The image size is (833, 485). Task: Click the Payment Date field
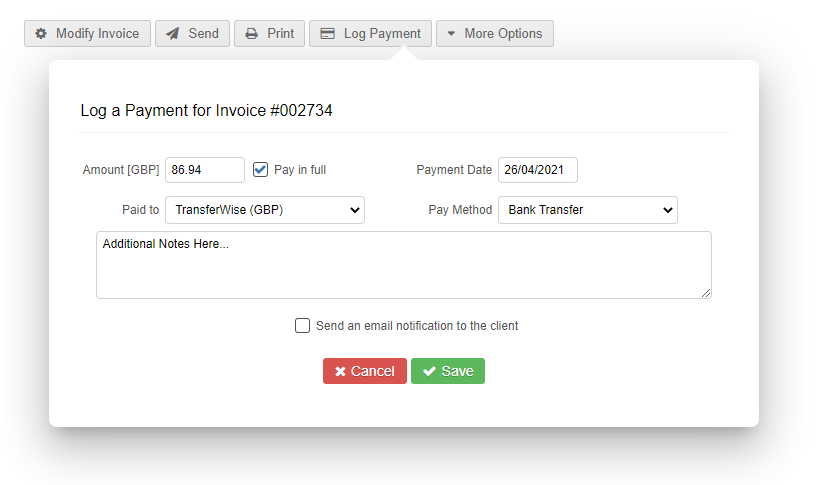tap(537, 170)
